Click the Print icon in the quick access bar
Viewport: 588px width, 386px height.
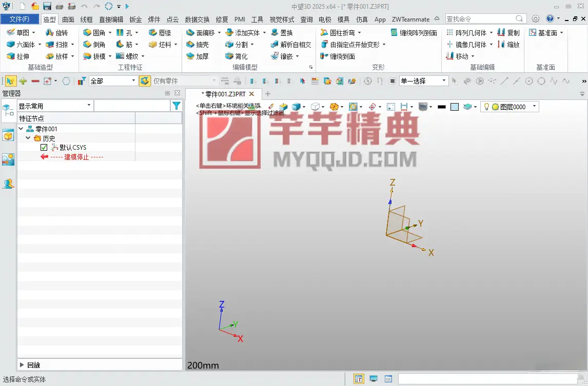tap(59, 6)
